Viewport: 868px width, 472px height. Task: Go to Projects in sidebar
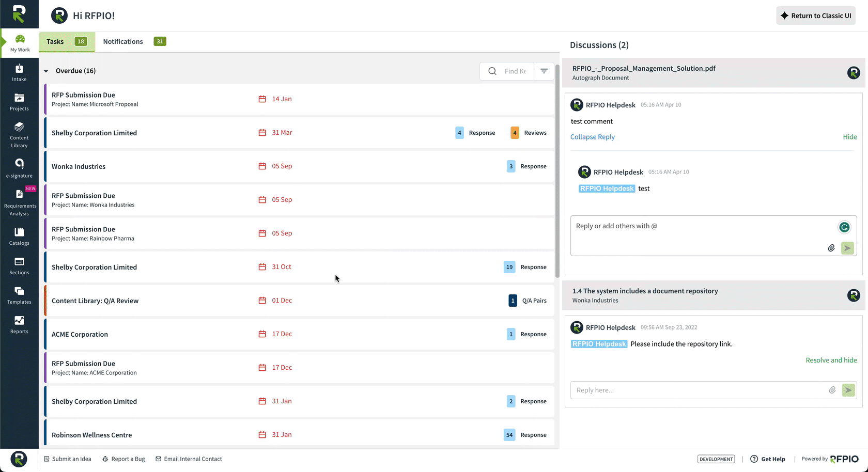pyautogui.click(x=19, y=102)
